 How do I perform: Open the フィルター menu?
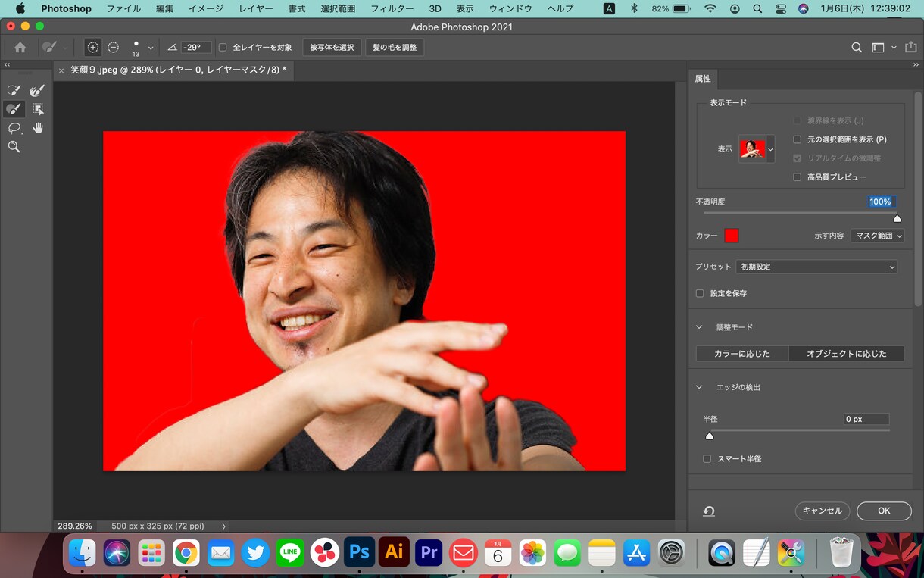tap(392, 8)
